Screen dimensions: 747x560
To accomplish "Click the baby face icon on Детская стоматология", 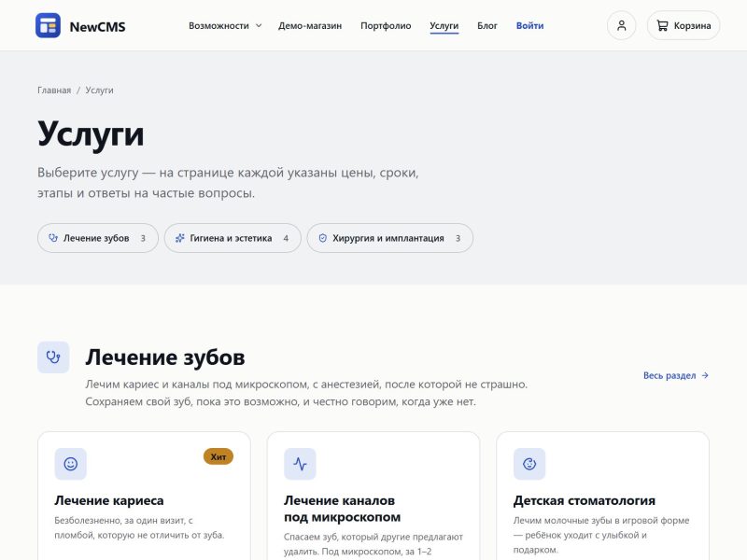I will point(529,464).
